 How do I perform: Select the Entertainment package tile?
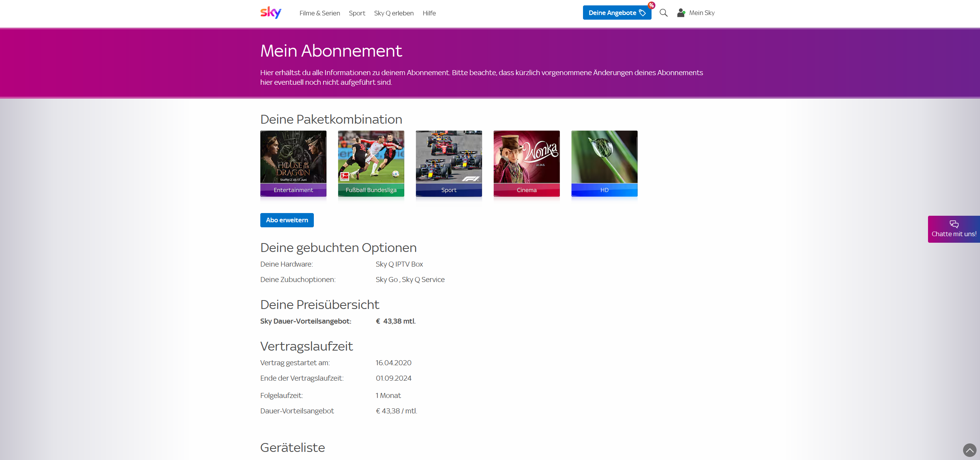[x=293, y=164]
